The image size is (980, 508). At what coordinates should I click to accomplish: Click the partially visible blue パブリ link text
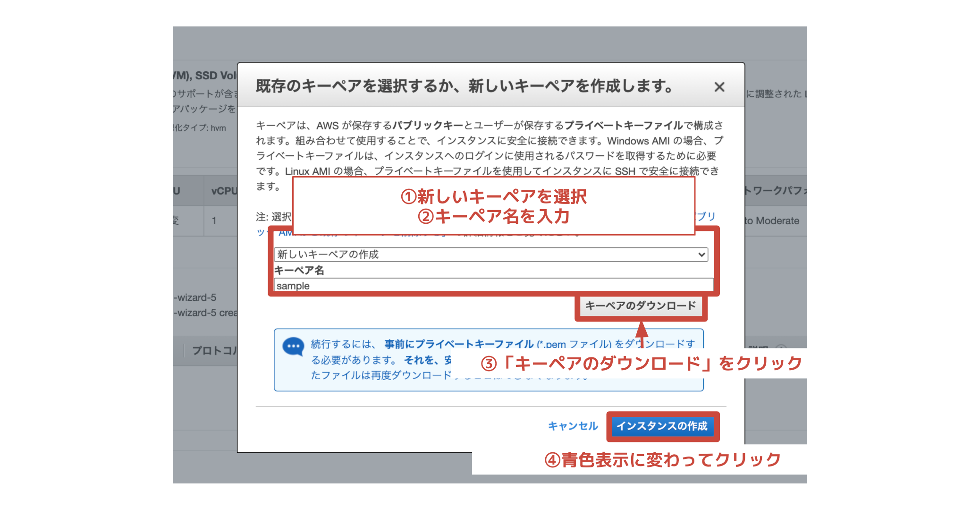pyautogui.click(x=706, y=216)
